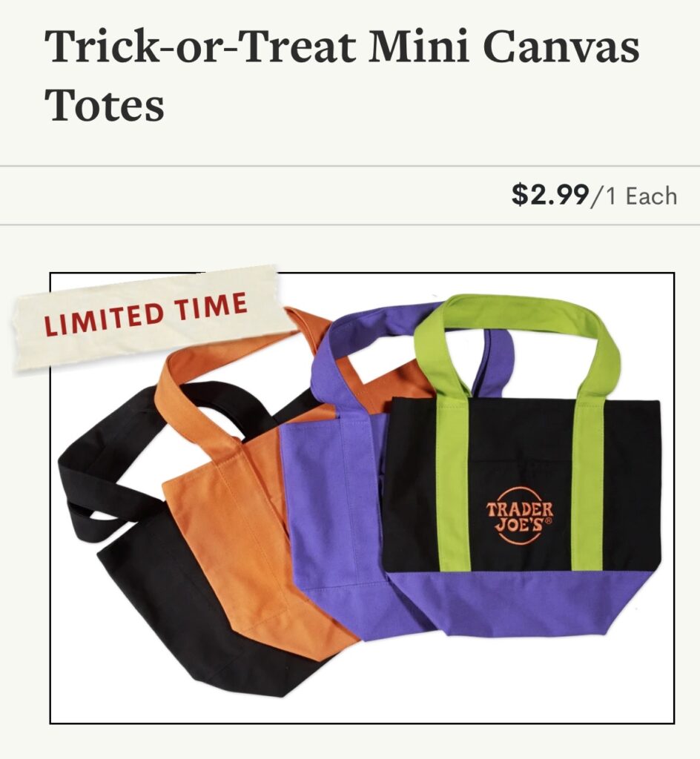Click the word TIME on the tape
The image size is (700, 759).
pyautogui.click(x=211, y=308)
